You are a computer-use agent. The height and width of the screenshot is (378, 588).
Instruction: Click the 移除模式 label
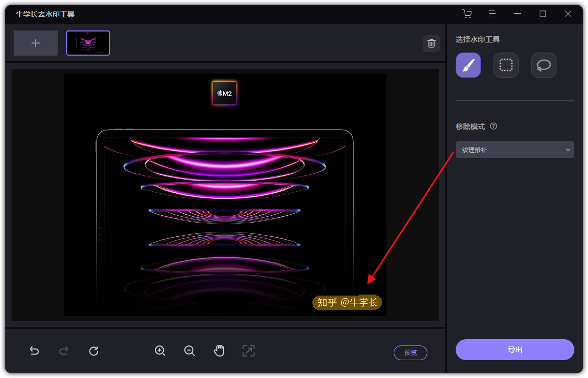(x=470, y=127)
